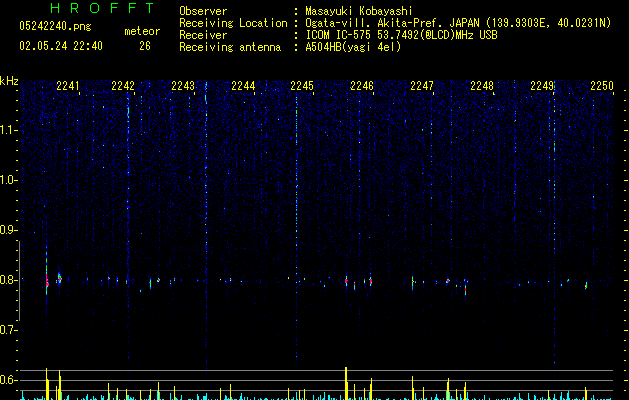Click the HROFFT title text
The height and width of the screenshot is (400, 629).
(102, 8)
